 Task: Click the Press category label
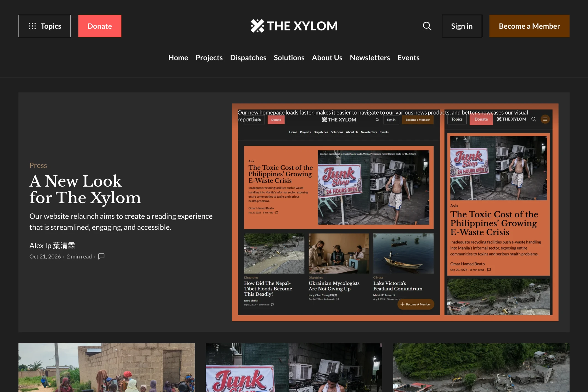point(38,165)
